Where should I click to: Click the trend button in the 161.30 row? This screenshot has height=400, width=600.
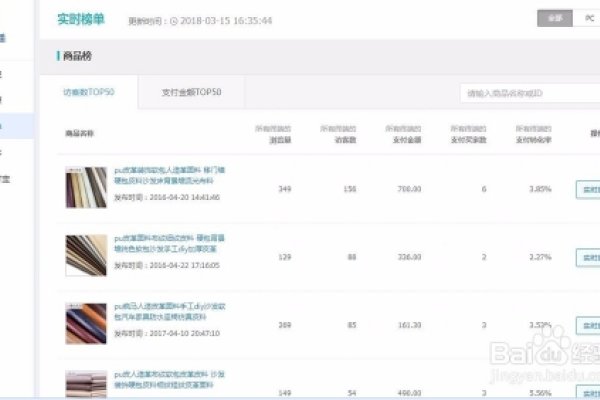click(588, 326)
